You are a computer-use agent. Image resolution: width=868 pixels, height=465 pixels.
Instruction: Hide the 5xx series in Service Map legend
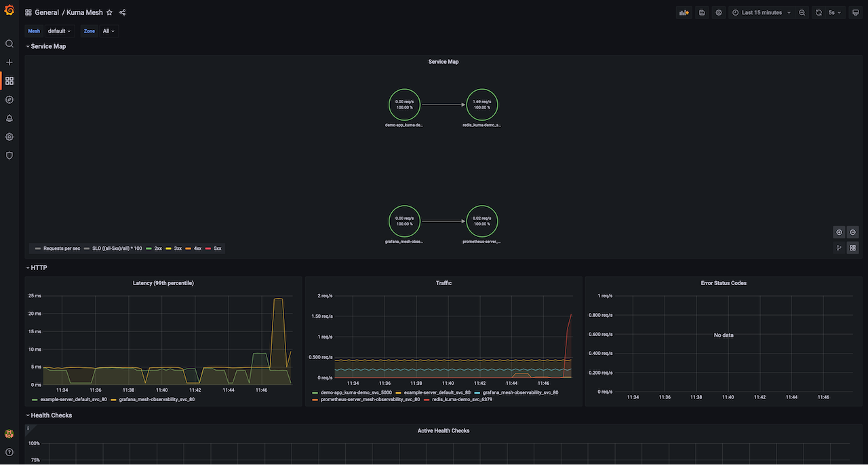coord(217,248)
